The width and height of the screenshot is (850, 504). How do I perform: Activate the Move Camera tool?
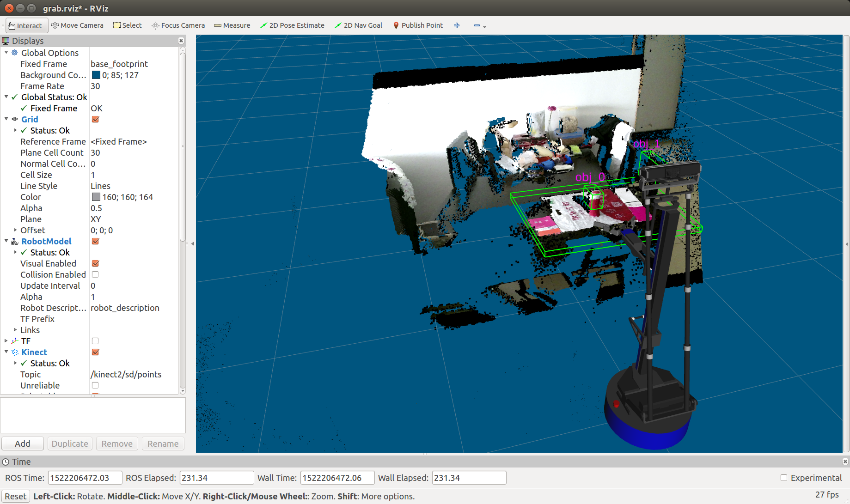click(x=77, y=25)
